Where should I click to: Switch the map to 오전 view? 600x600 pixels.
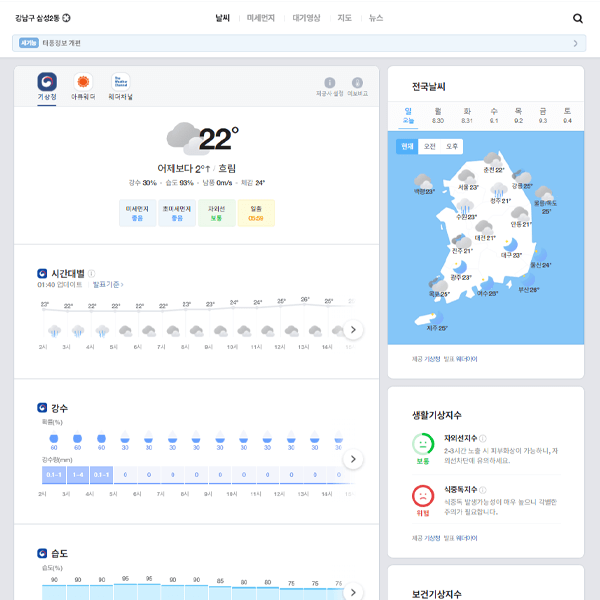tap(430, 146)
